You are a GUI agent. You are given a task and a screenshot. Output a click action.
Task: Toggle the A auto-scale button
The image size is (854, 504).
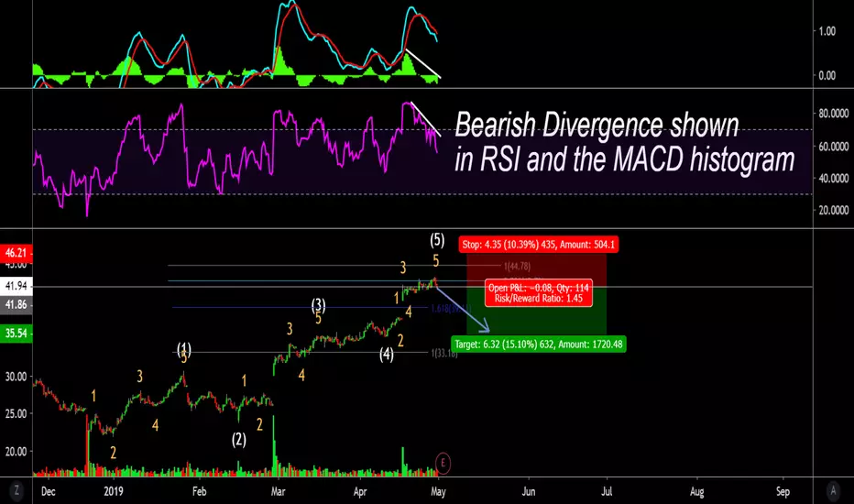pos(833,491)
